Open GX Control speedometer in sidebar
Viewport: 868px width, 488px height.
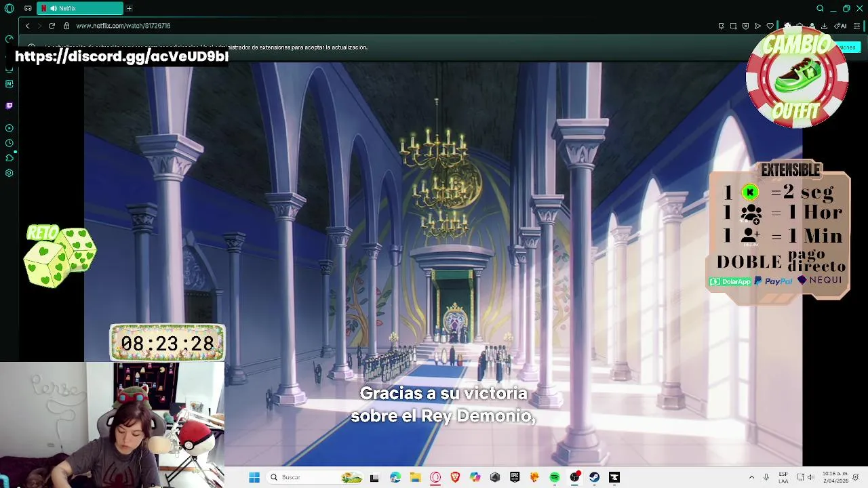tap(9, 39)
